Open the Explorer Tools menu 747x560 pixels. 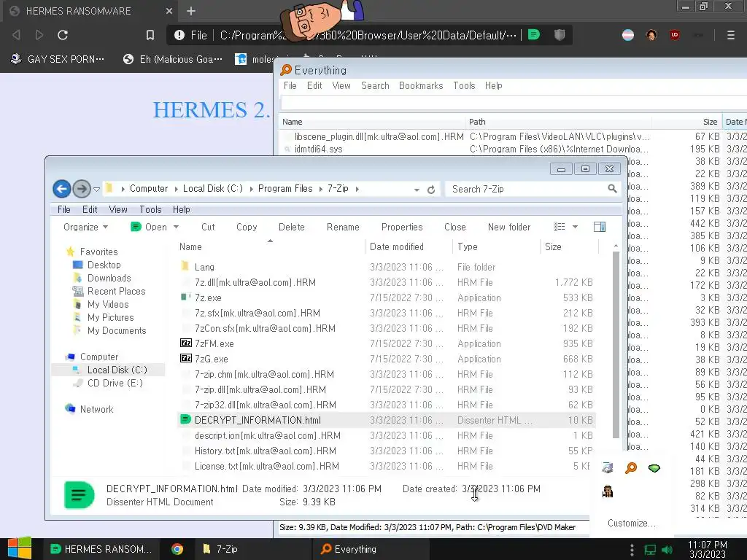(150, 209)
